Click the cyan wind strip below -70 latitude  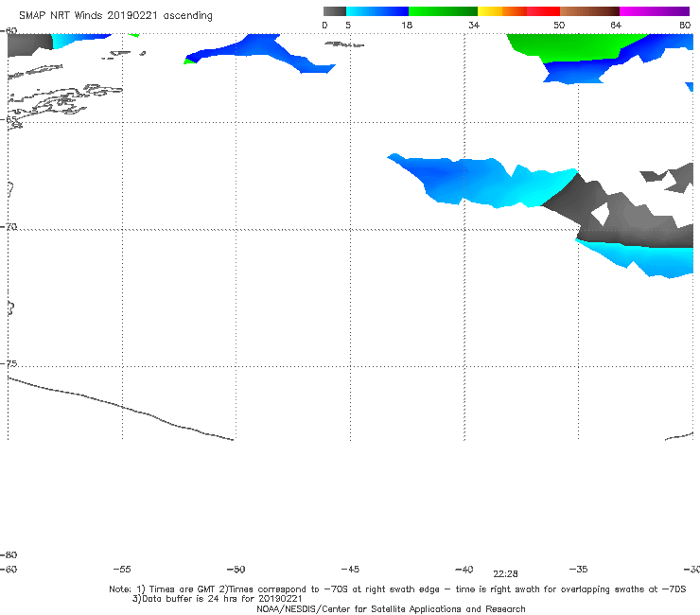point(643,259)
